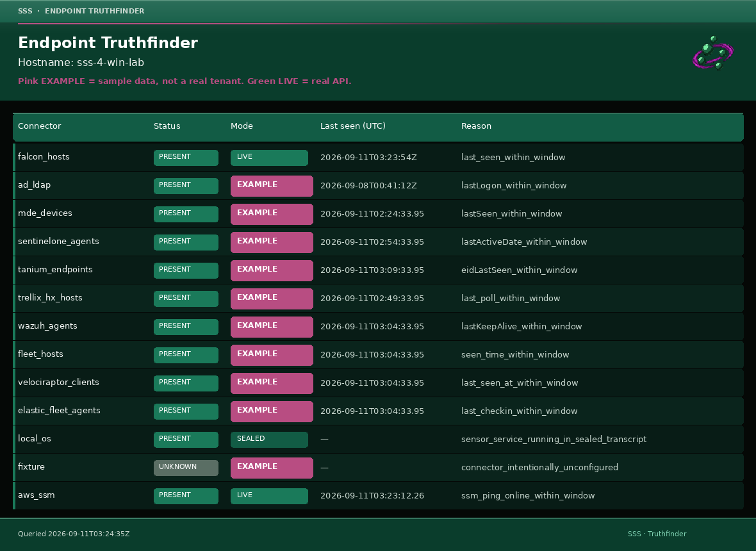The image size is (756, 551).
Task: Click the PRESENT badge for aws_ssm
Action: [186, 496]
